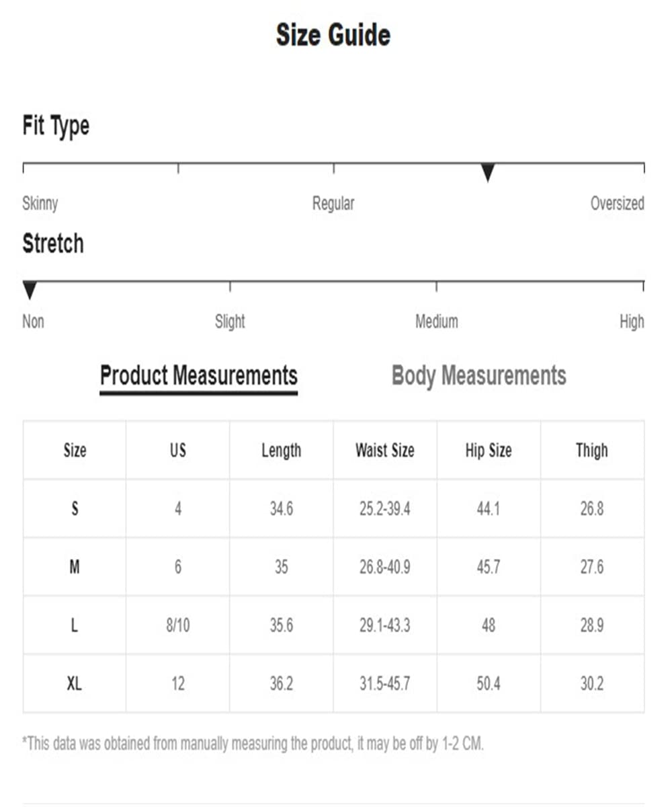
Task: Click the 50.4 hip size cell
Action: pos(489,684)
